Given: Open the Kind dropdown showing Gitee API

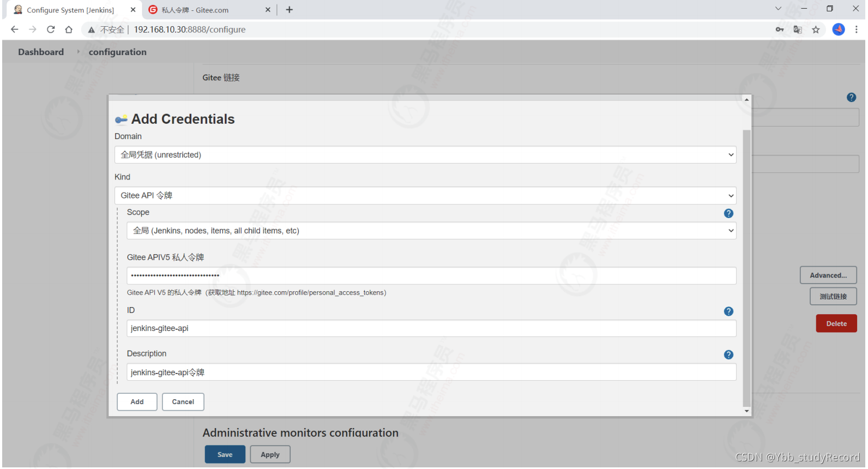Looking at the screenshot, I should tap(425, 196).
